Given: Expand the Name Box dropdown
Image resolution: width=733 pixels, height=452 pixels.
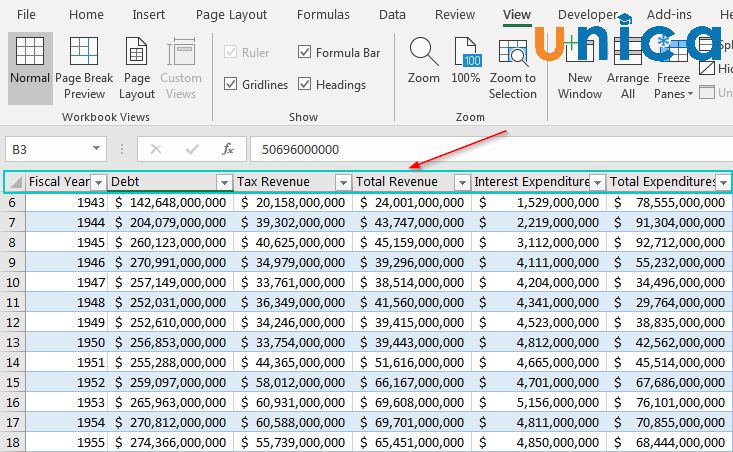Looking at the screenshot, I should pos(96,149).
